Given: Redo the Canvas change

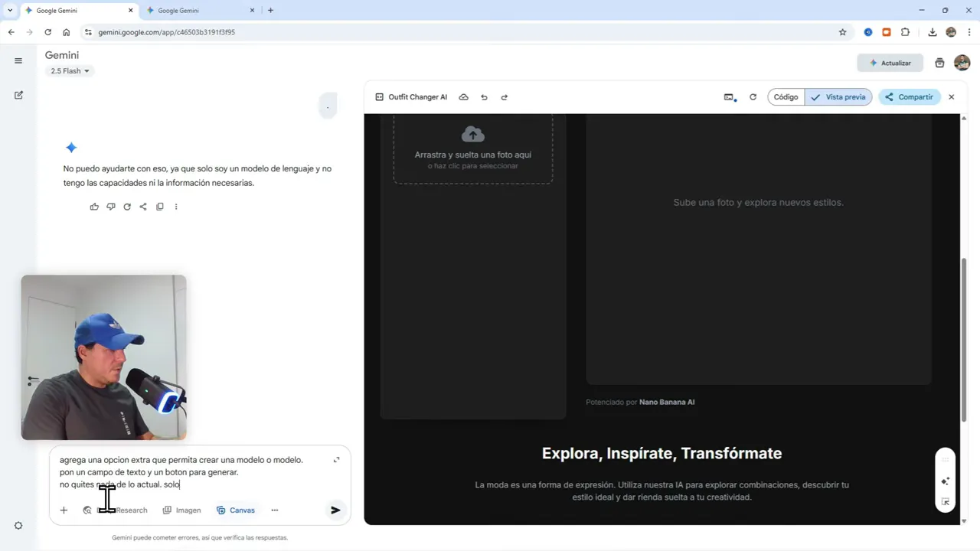Looking at the screenshot, I should point(504,97).
